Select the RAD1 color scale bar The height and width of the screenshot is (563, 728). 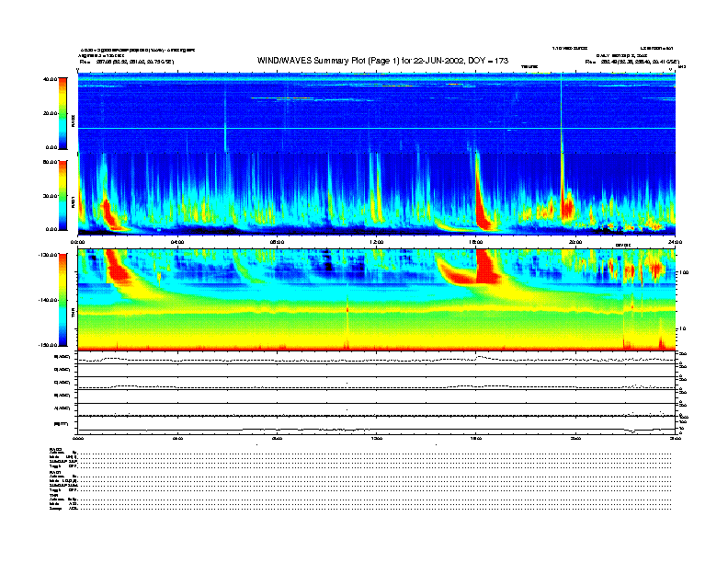pos(63,195)
